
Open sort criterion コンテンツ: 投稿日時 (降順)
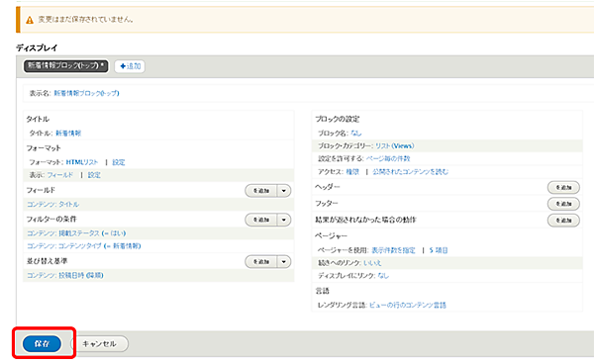(65, 275)
